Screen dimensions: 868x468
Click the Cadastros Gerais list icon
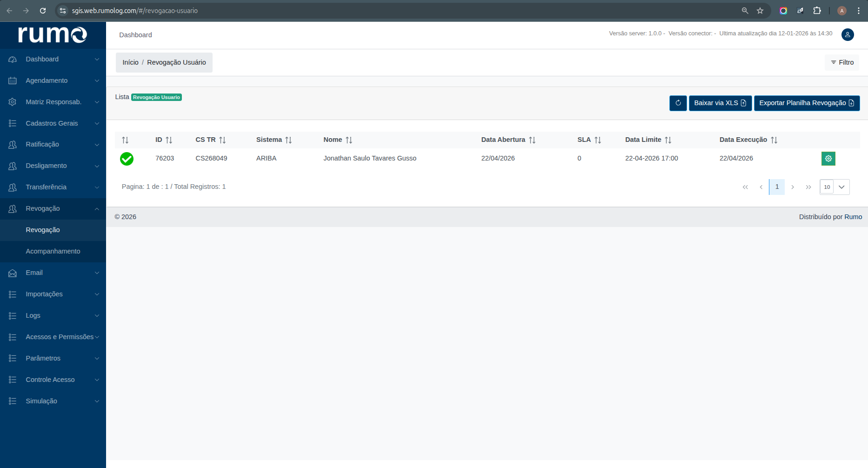pos(13,123)
